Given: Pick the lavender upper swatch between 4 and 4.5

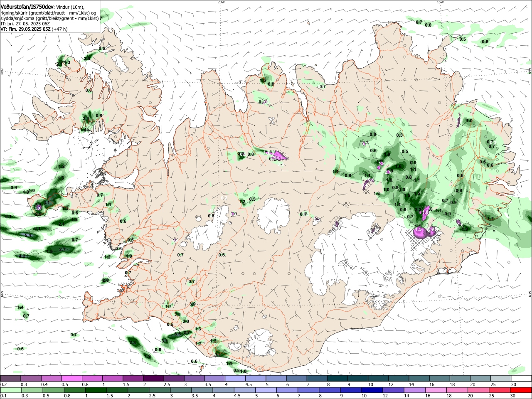Looking at the screenshot, I should click(235, 378).
